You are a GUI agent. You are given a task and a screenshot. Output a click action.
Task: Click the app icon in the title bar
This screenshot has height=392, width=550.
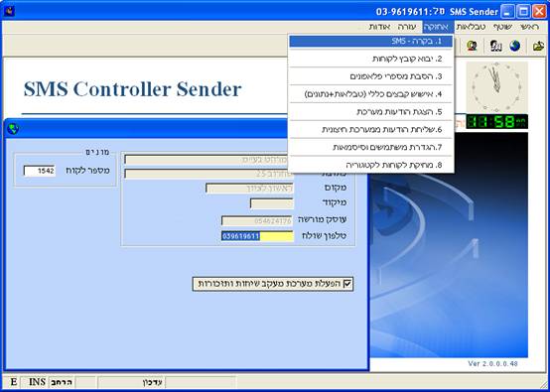10,11
